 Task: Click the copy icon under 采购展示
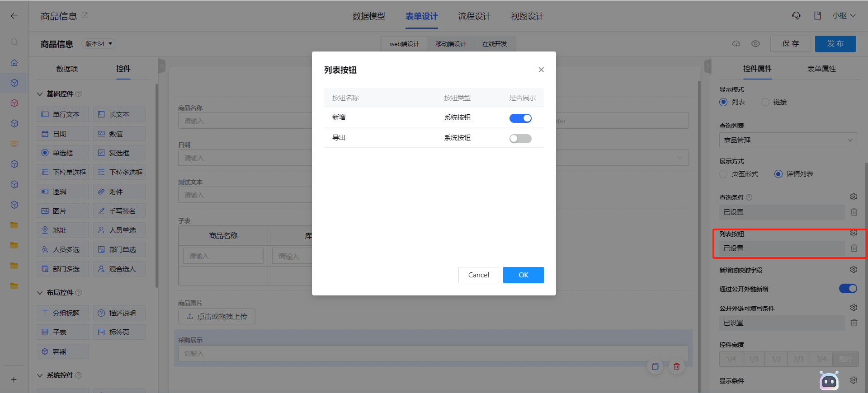click(x=655, y=366)
